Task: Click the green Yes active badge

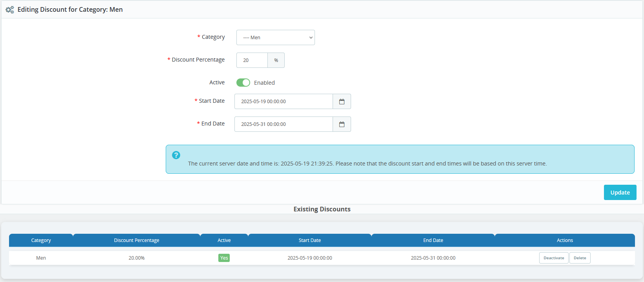Action: (x=224, y=258)
